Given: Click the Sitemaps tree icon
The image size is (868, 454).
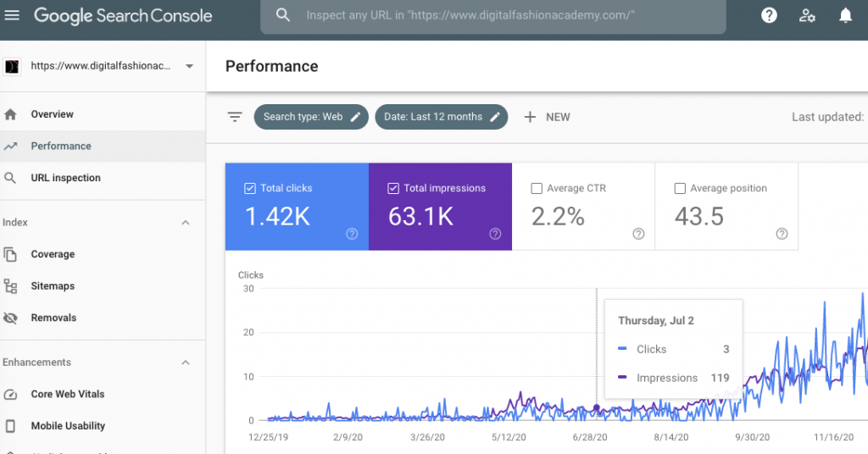Looking at the screenshot, I should coord(10,286).
